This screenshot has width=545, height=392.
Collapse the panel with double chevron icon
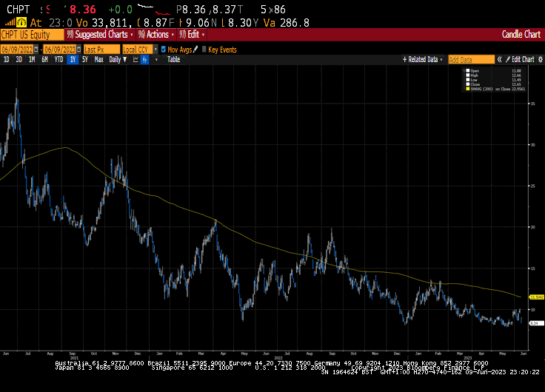[x=500, y=59]
